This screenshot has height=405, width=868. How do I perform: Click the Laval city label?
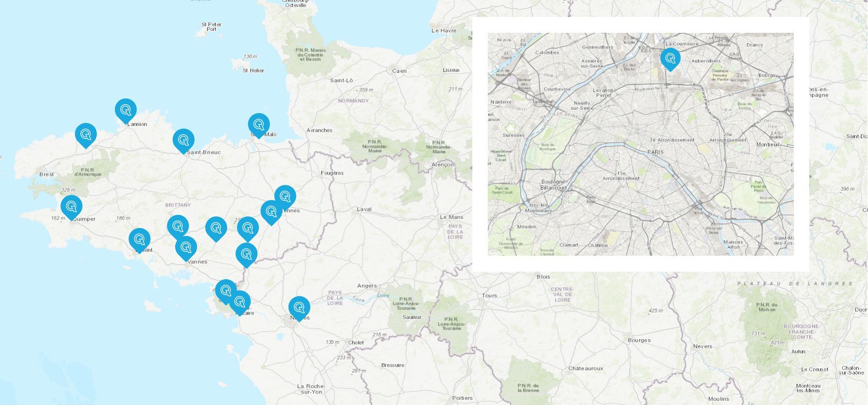pyautogui.click(x=364, y=209)
